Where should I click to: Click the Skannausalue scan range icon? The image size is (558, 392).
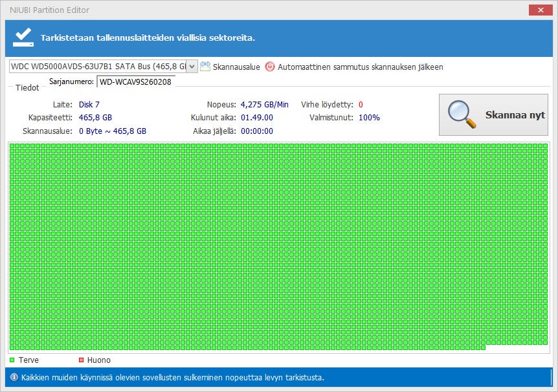(205, 67)
